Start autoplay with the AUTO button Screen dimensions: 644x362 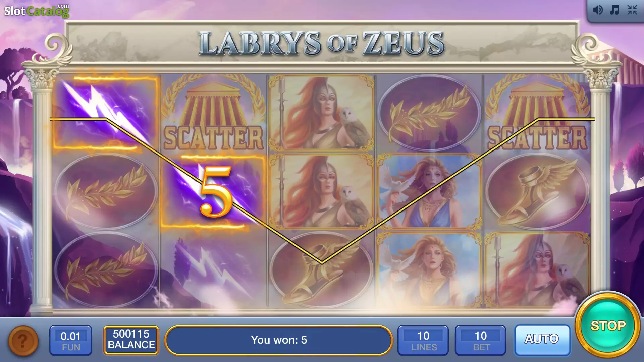tap(542, 340)
